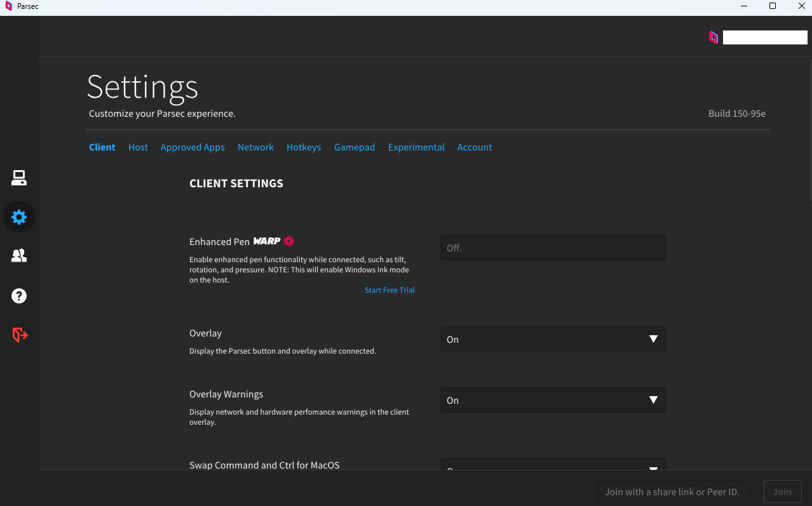The image size is (812, 506).
Task: Click the Settings page title
Action: point(142,86)
